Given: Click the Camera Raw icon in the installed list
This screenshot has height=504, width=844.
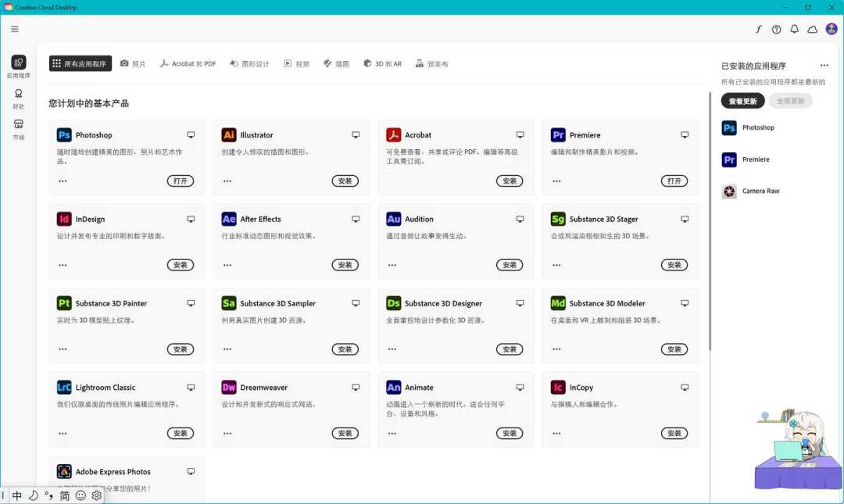Looking at the screenshot, I should point(729,191).
